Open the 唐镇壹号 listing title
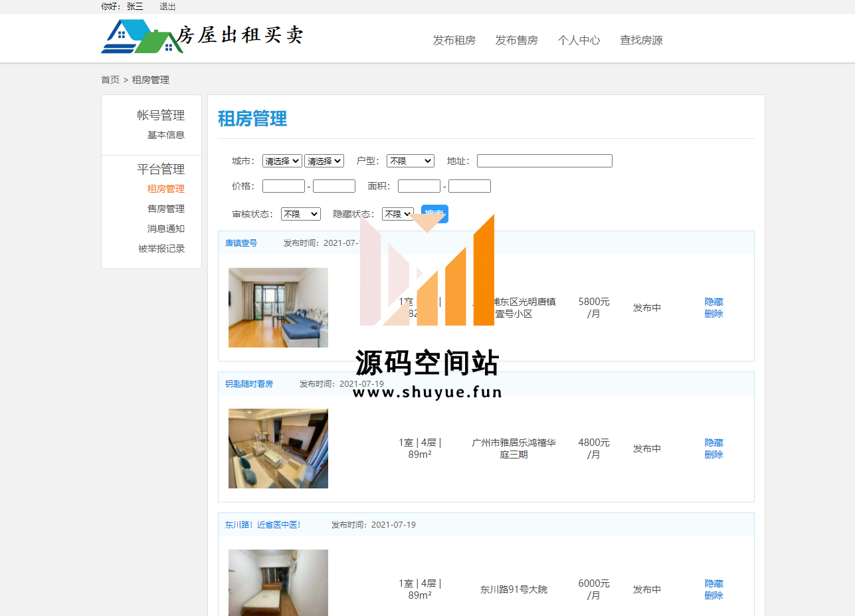855x616 pixels. pos(241,243)
